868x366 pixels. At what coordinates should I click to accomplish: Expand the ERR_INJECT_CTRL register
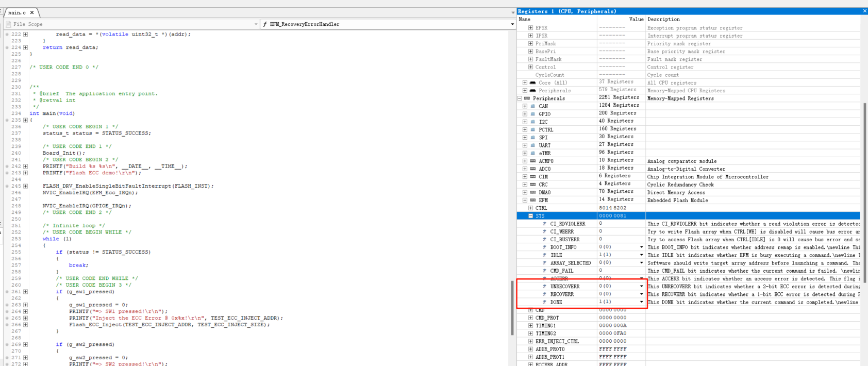530,341
